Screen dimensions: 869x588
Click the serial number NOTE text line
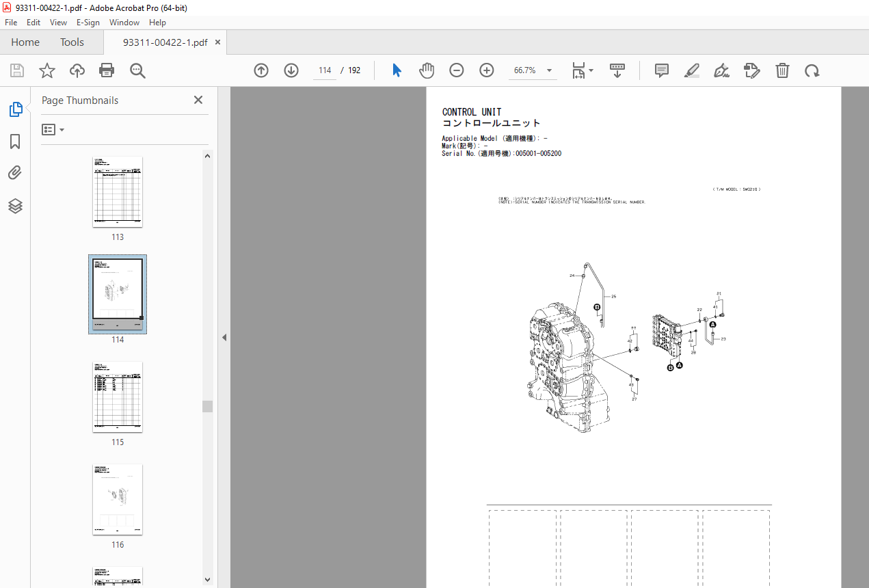[572, 202]
